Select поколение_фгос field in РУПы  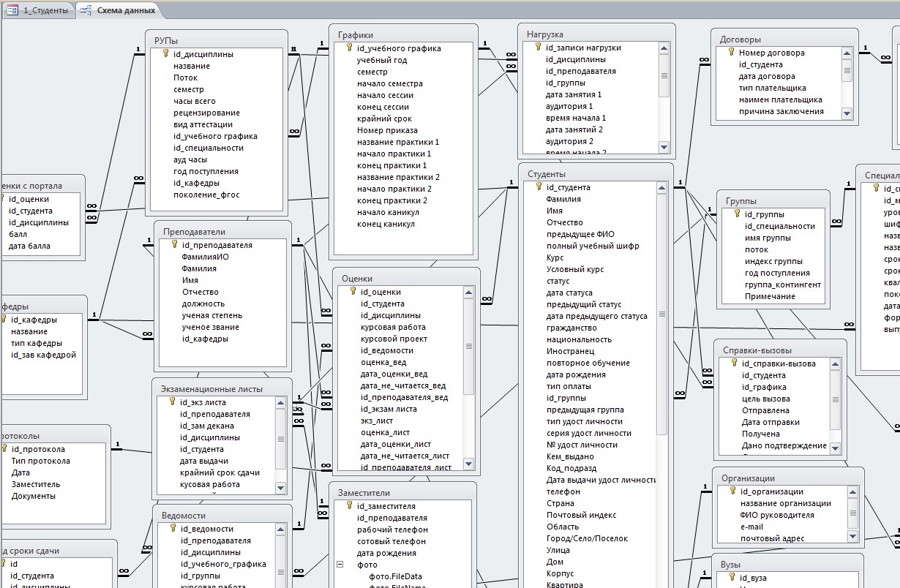(x=206, y=195)
